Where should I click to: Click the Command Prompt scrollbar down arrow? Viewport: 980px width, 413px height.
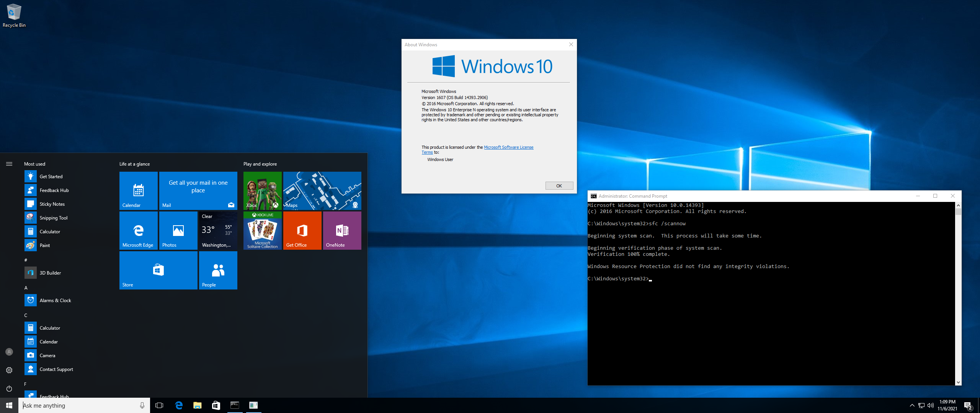pos(958,382)
